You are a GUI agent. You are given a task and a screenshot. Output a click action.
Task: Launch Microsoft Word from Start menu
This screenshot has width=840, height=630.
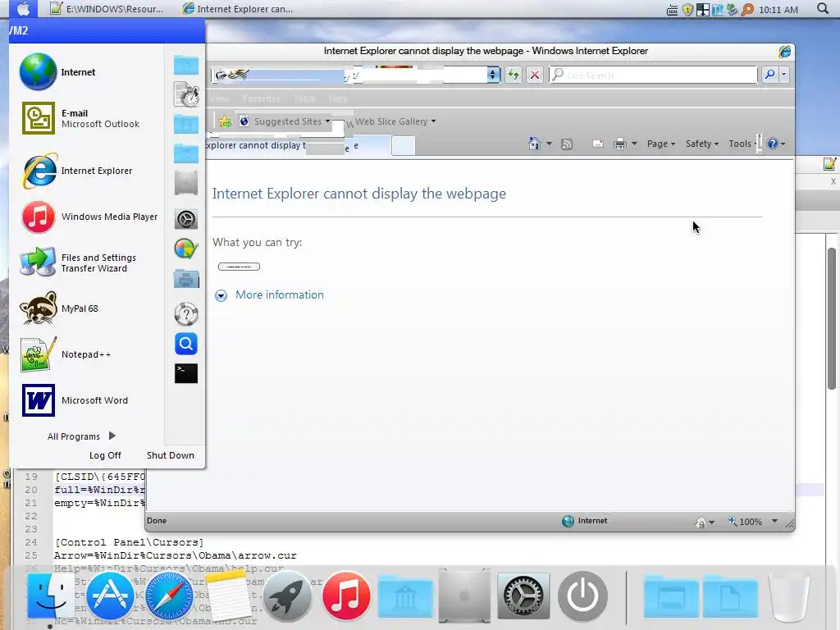pyautogui.click(x=75, y=400)
